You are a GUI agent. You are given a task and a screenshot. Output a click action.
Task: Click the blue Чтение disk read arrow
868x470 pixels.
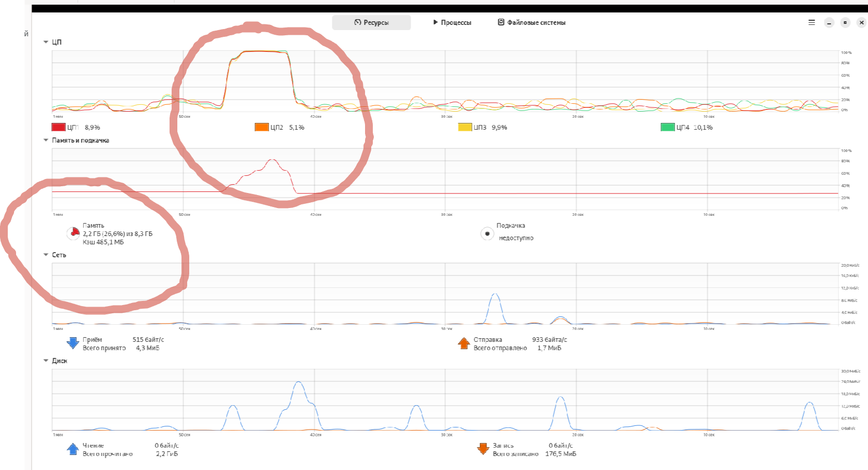click(x=73, y=449)
